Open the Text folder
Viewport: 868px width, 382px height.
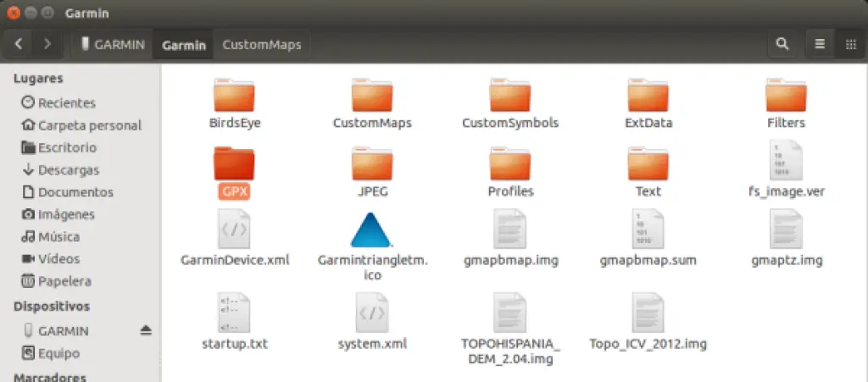tap(648, 163)
